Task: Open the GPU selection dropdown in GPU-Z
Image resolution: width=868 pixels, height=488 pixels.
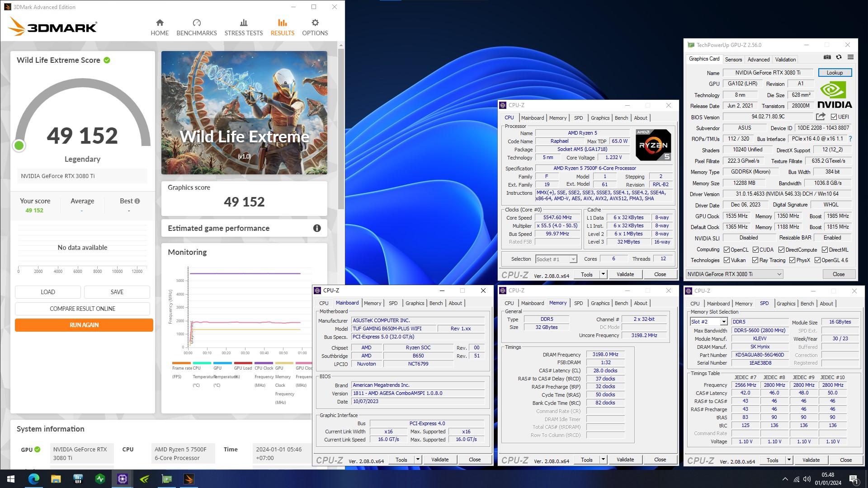Action: click(734, 274)
